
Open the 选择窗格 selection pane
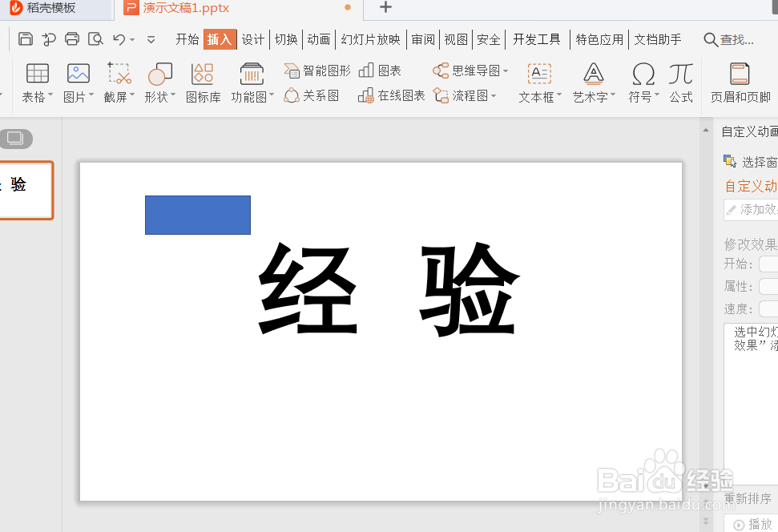pos(752,160)
